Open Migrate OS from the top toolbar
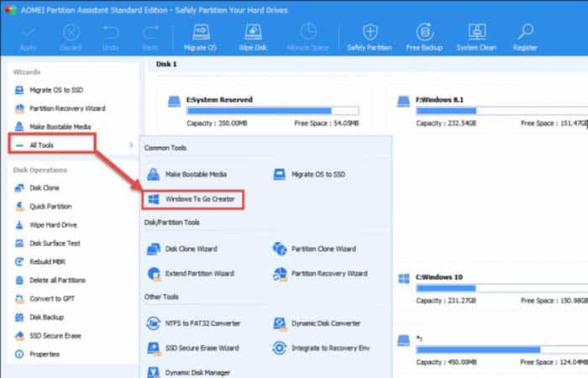588x378 pixels. pos(200,39)
